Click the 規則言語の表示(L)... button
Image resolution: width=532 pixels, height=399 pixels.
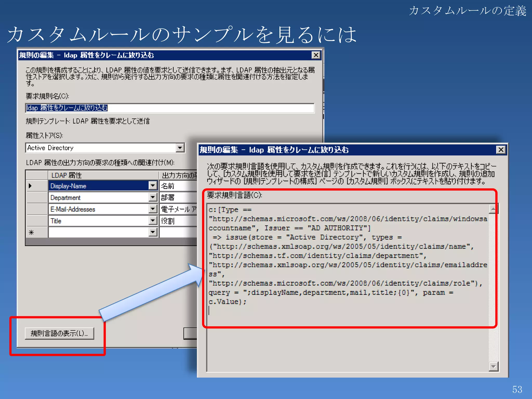(x=59, y=333)
